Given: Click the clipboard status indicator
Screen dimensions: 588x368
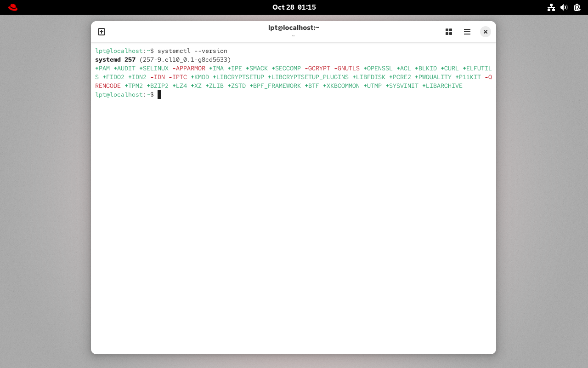Looking at the screenshot, I should click(577, 7).
